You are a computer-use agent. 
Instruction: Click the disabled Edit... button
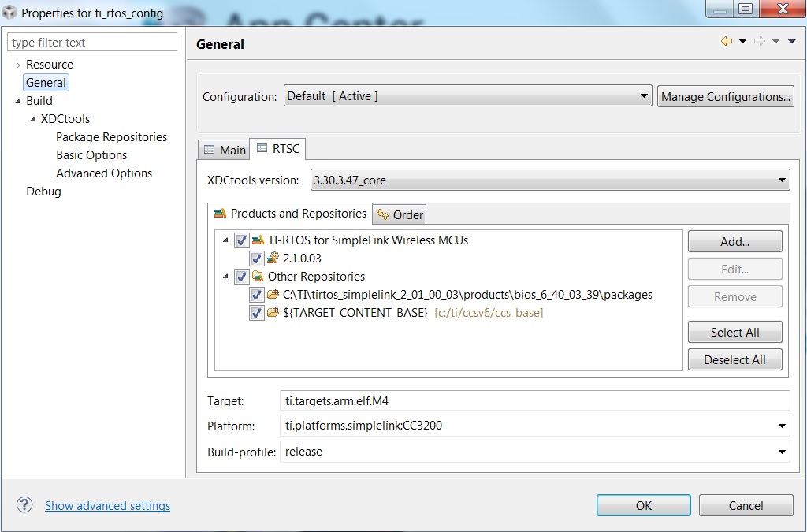pos(735,269)
